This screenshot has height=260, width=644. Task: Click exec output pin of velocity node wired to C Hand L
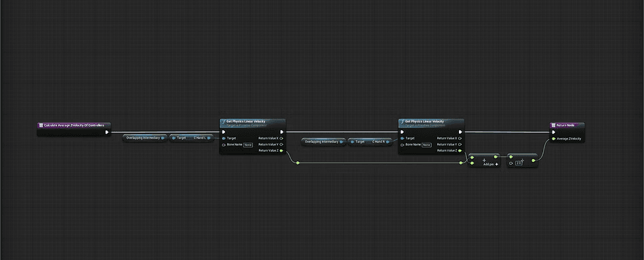[281, 132]
